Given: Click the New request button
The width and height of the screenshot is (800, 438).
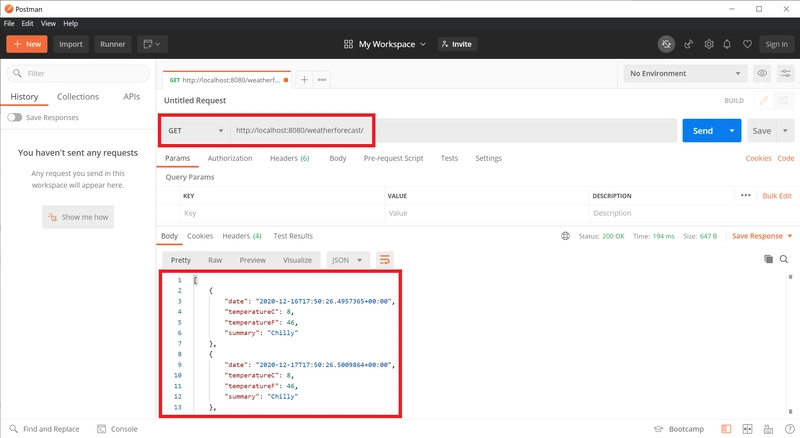Looking at the screenshot, I should pyautogui.click(x=27, y=44).
